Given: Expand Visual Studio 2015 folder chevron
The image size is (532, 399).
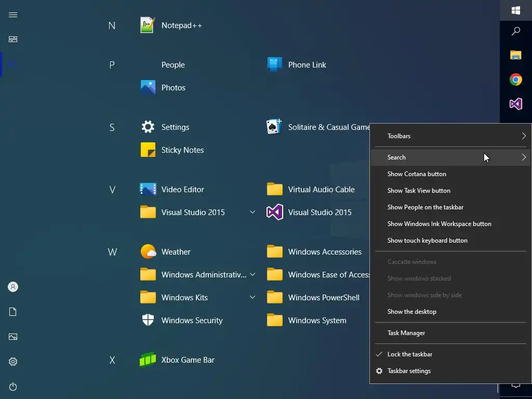Looking at the screenshot, I should coord(252,212).
